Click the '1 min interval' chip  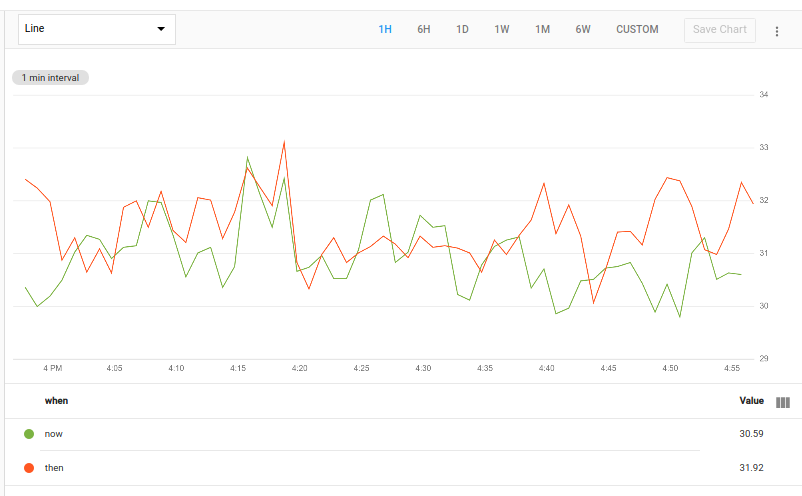[51, 78]
